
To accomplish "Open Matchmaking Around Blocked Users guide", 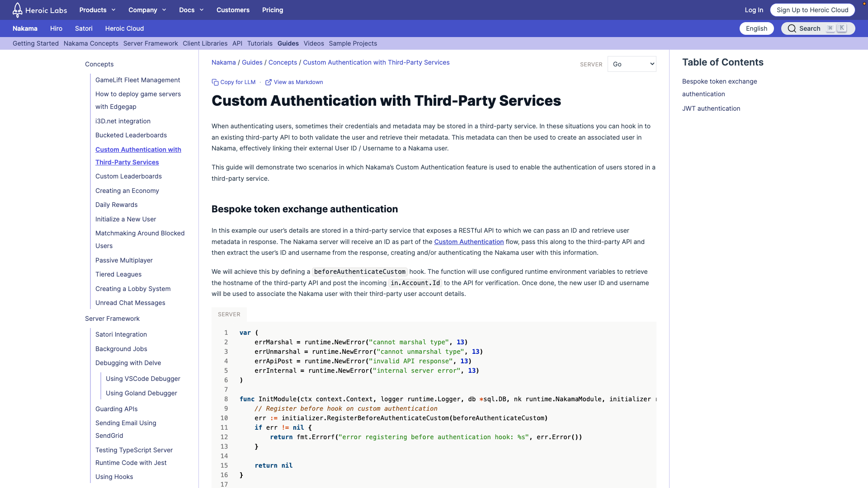I will tap(140, 239).
